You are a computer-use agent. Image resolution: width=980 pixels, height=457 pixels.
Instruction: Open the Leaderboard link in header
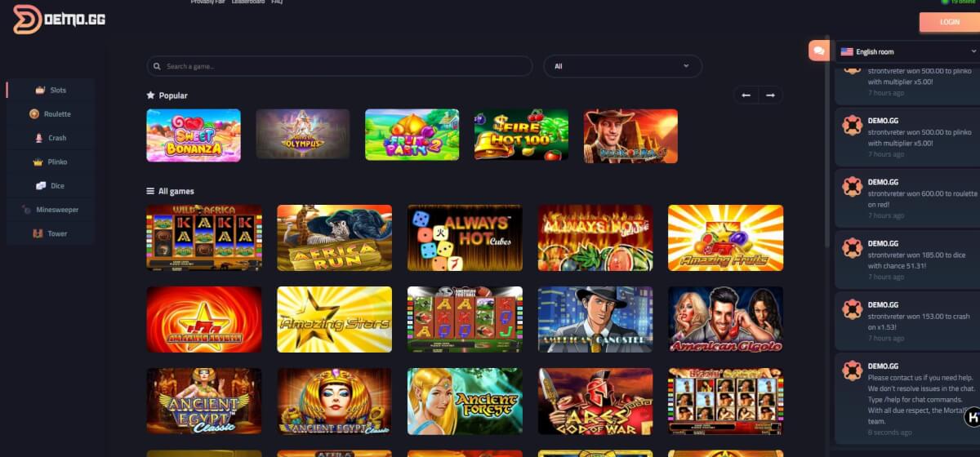247,2
